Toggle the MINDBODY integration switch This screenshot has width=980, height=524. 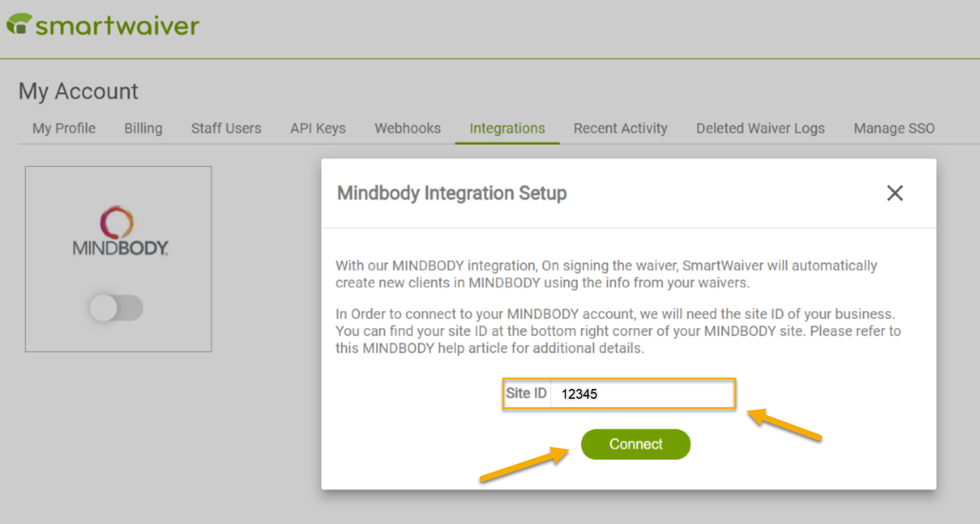point(116,308)
